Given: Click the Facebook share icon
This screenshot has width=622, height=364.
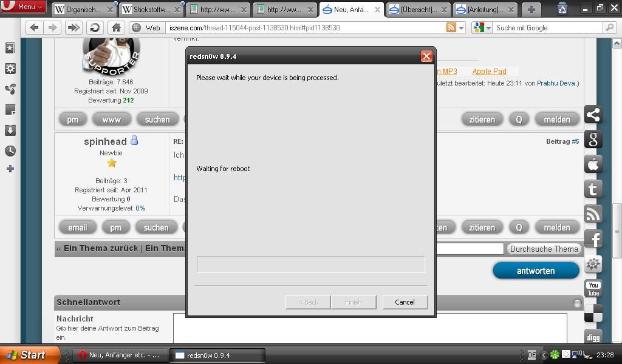Looking at the screenshot, I should (593, 239).
